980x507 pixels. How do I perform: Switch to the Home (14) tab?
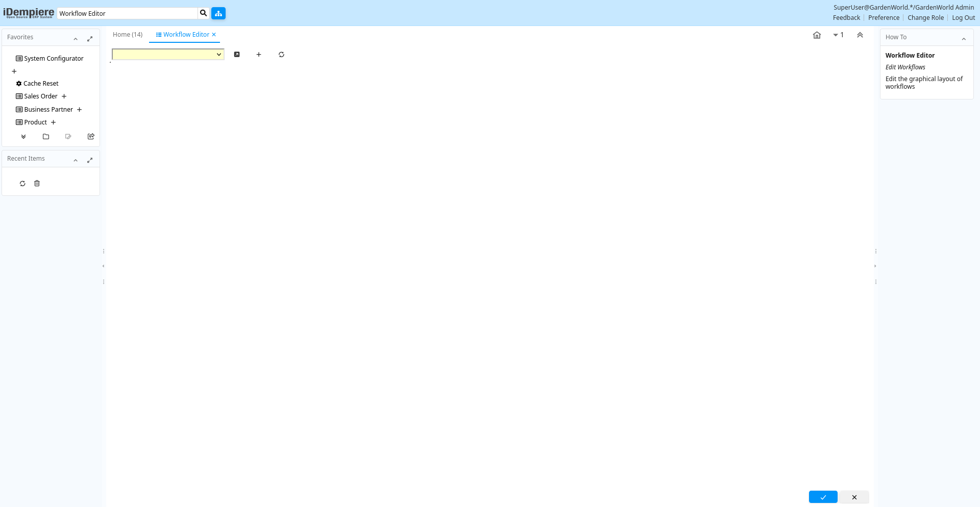pos(128,35)
